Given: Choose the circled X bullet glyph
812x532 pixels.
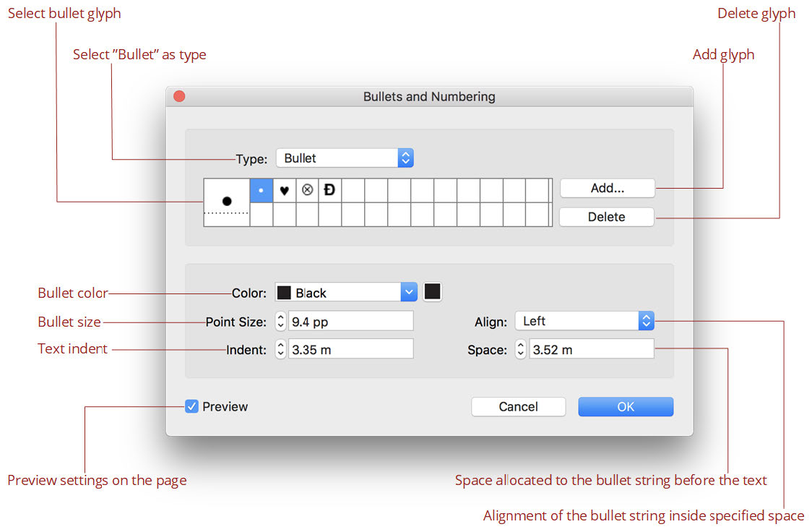Looking at the screenshot, I should 307,191.
